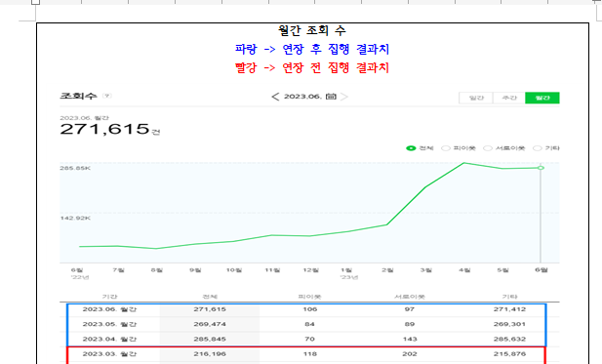Click the 서로이웃 table column header
The width and height of the screenshot is (602, 364).
pyautogui.click(x=410, y=297)
